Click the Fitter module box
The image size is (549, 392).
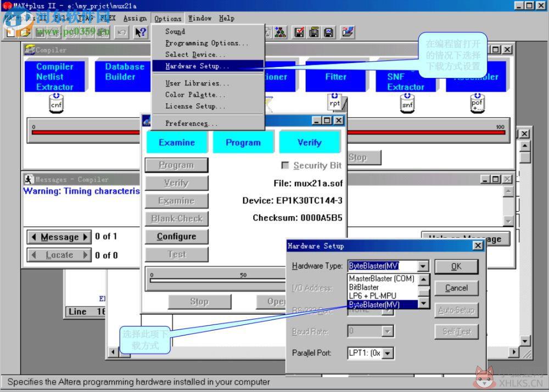(x=335, y=77)
